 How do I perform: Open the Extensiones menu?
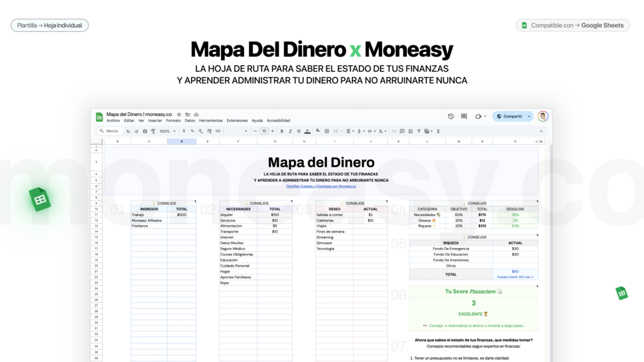[237, 120]
